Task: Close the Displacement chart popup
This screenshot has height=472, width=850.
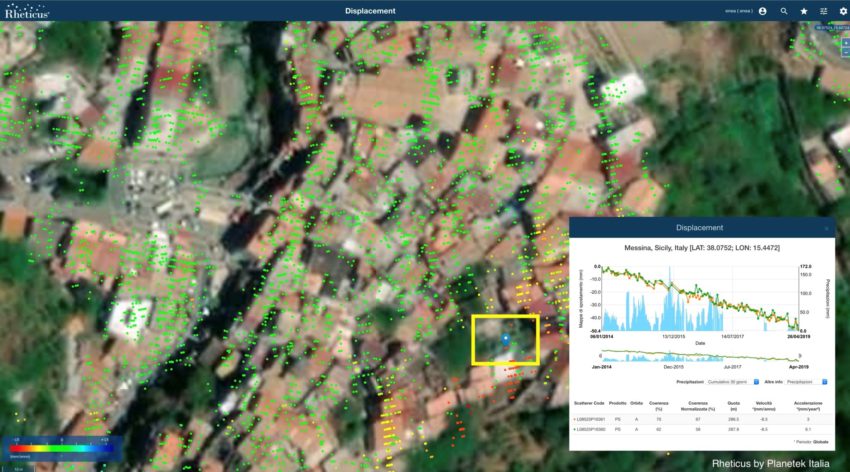Action: (826, 229)
